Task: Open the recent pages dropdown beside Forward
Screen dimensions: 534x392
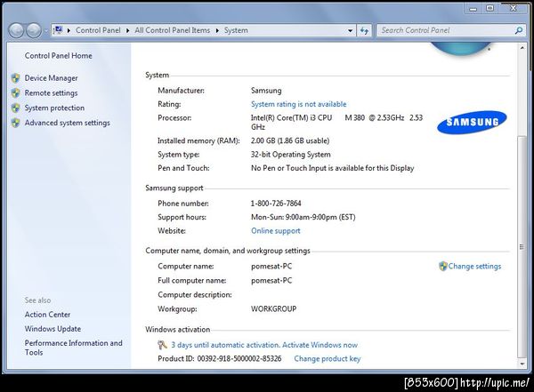Action: (x=45, y=31)
